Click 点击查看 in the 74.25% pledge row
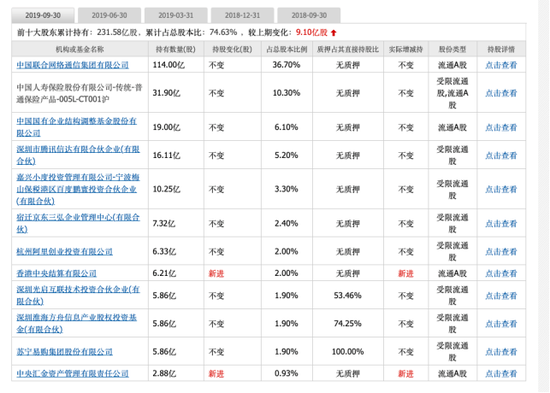 pos(501,324)
